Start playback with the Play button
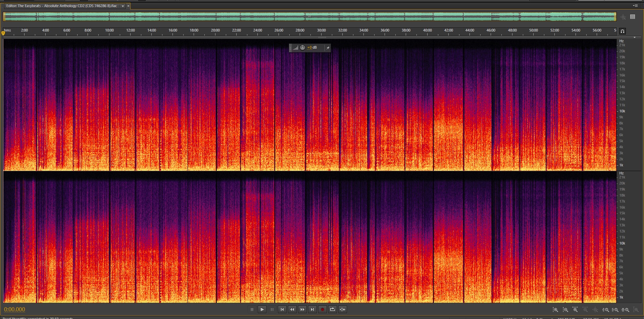Image resolution: width=644 pixels, height=319 pixels. click(x=262, y=310)
